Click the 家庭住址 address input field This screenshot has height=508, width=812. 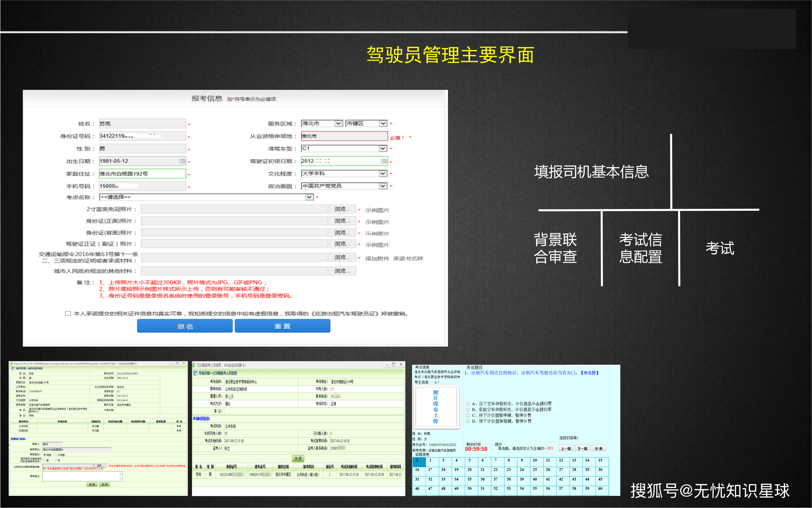click(142, 174)
